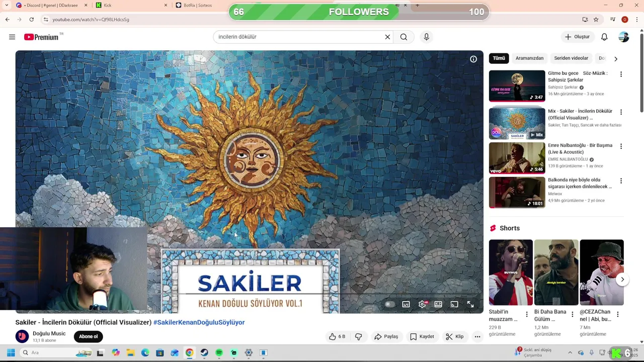This screenshot has width=644, height=362.
Task: Select the Aramanızdan filter chip
Action: click(x=529, y=58)
